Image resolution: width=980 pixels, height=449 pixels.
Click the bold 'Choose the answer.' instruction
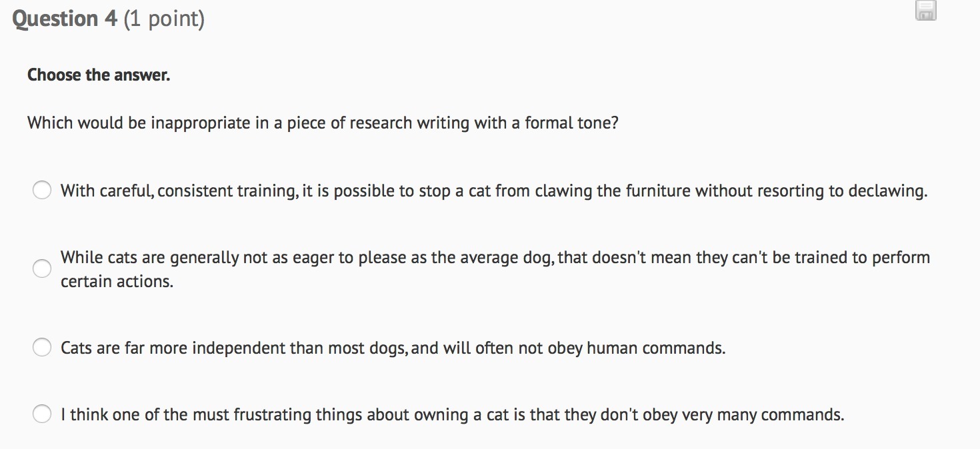99,75
